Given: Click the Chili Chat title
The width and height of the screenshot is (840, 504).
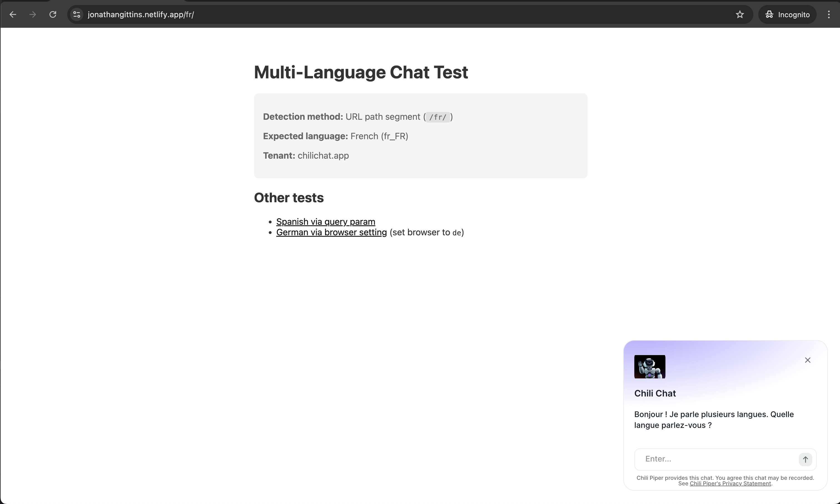Looking at the screenshot, I should click(655, 393).
